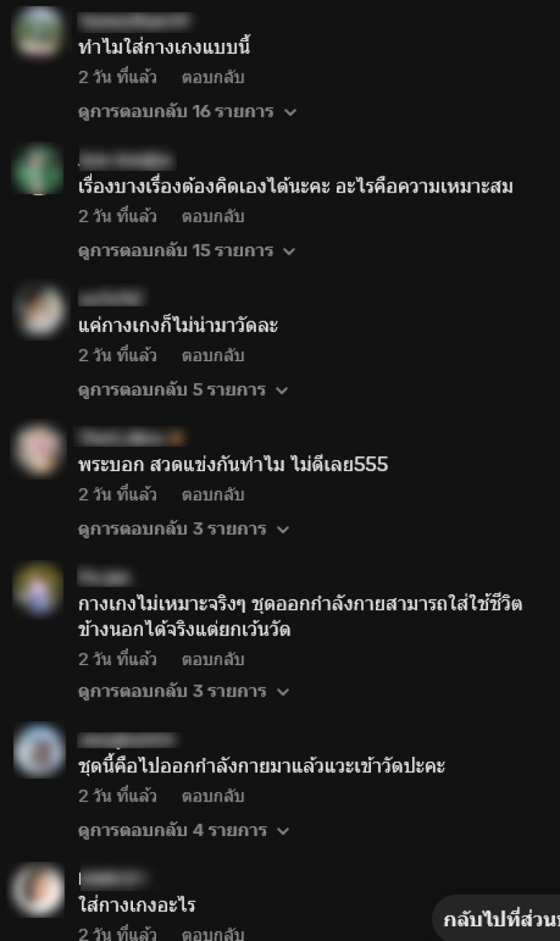Open the green avatar of the second commenter
This screenshot has height=941, width=560.
tap(38, 169)
